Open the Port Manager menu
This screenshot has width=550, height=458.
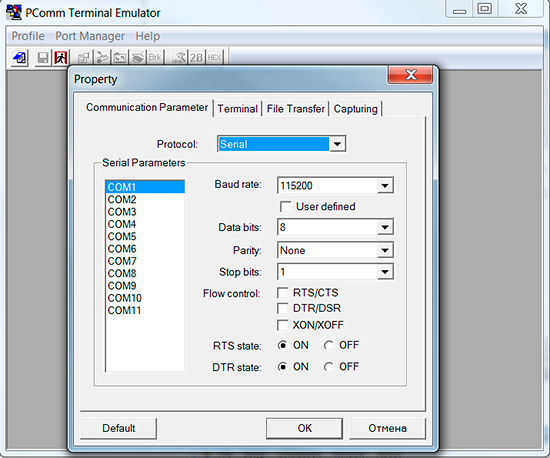pos(90,36)
